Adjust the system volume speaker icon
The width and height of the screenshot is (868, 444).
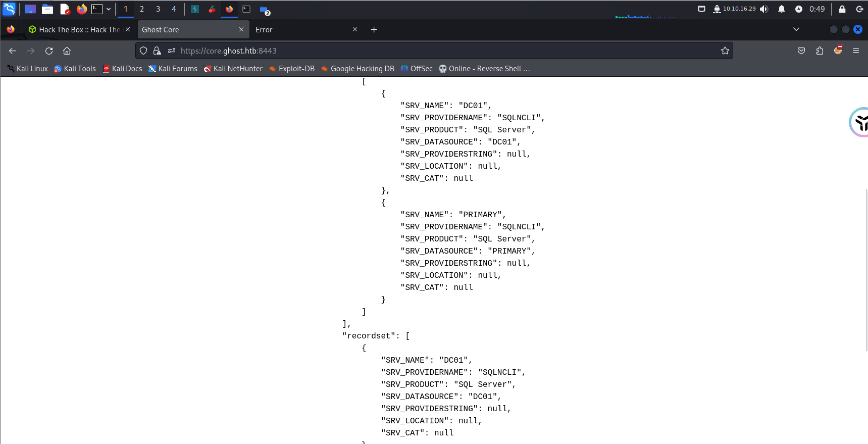coord(764,9)
